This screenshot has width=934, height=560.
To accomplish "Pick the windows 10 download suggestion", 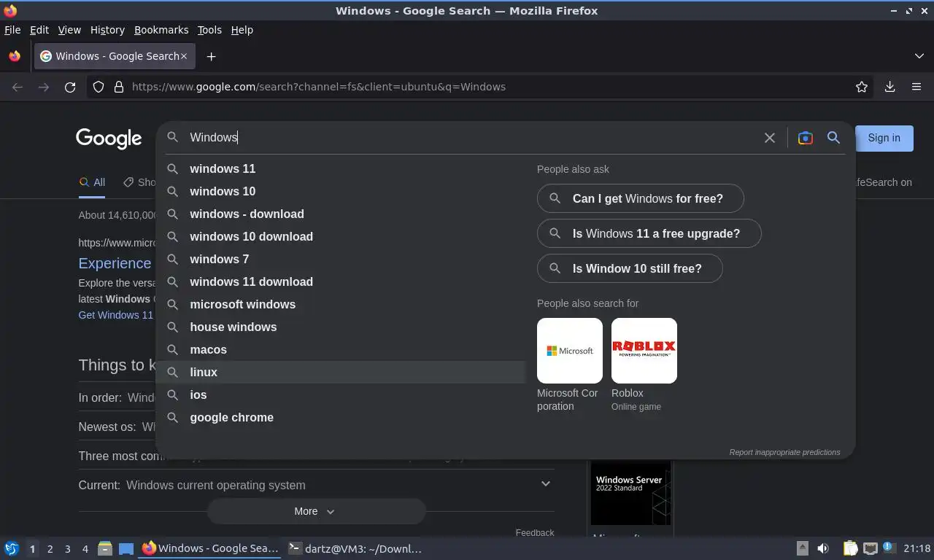I will [x=341, y=236].
